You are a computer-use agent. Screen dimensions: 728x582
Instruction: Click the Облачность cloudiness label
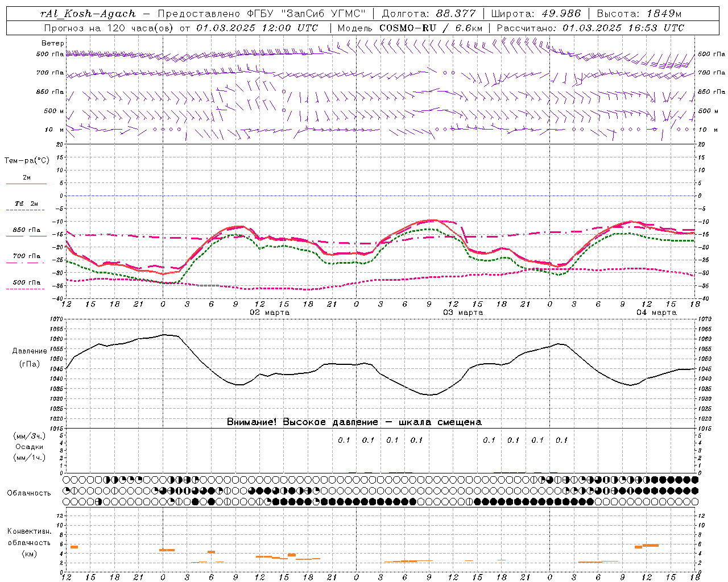click(29, 493)
